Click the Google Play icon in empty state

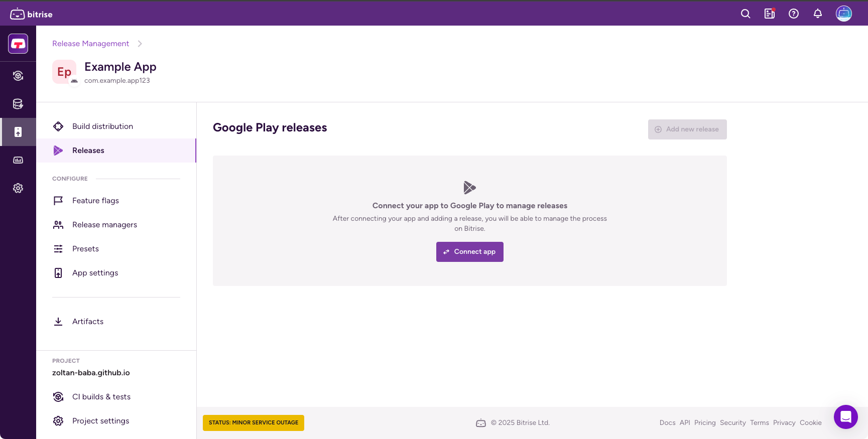tap(470, 188)
